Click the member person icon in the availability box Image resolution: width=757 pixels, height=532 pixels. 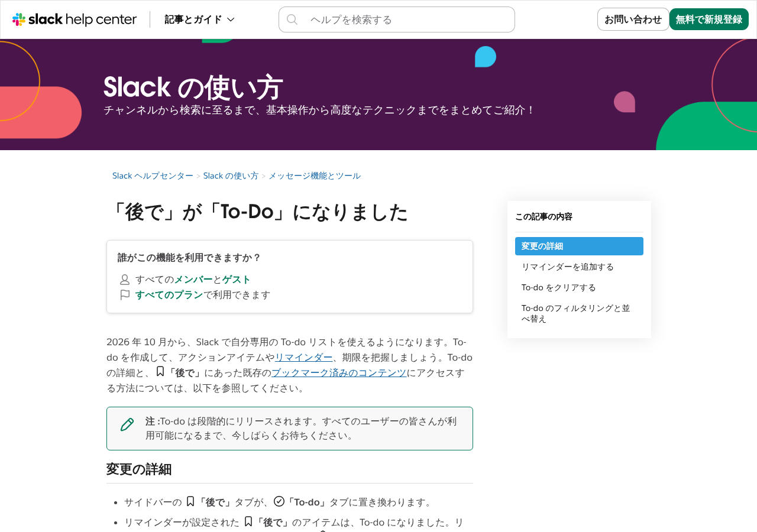(125, 280)
